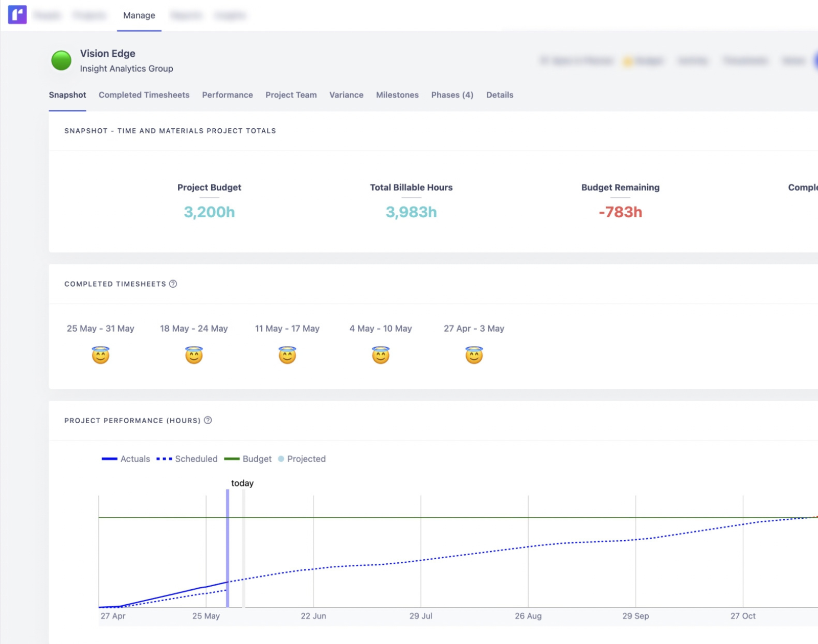
Task: Click the Insight Analytics Group client name
Action: point(126,68)
